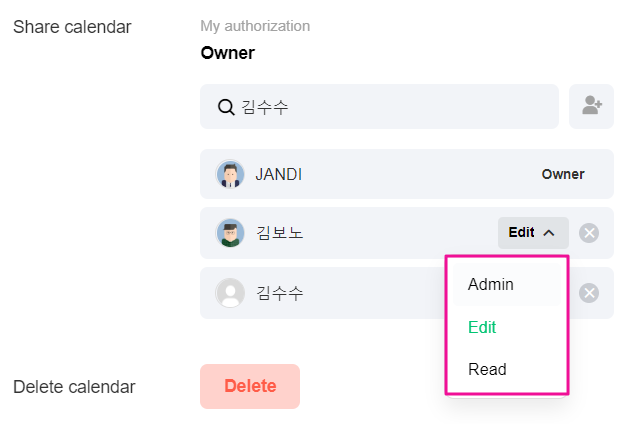
Task: Focus the member search field containing 김수수
Action: 390,107
